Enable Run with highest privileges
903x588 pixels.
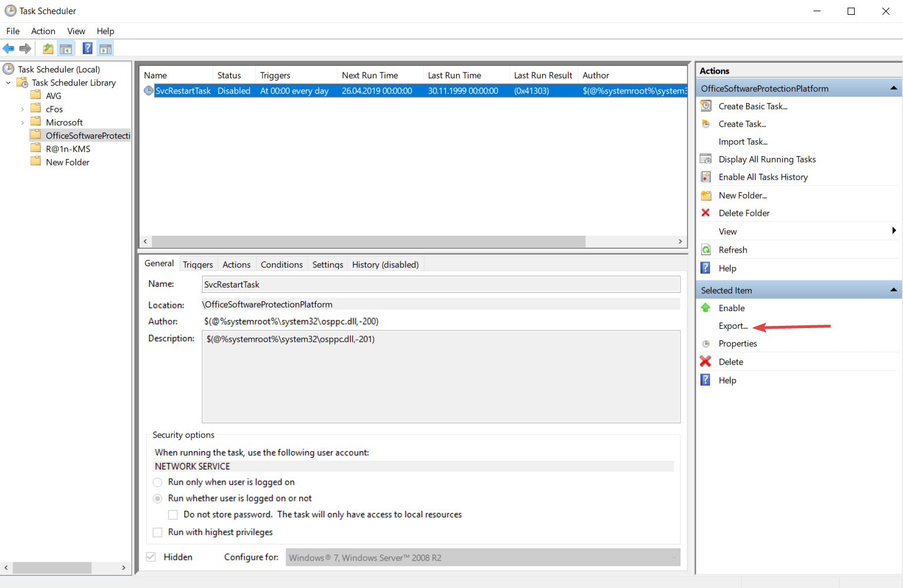tap(157, 532)
